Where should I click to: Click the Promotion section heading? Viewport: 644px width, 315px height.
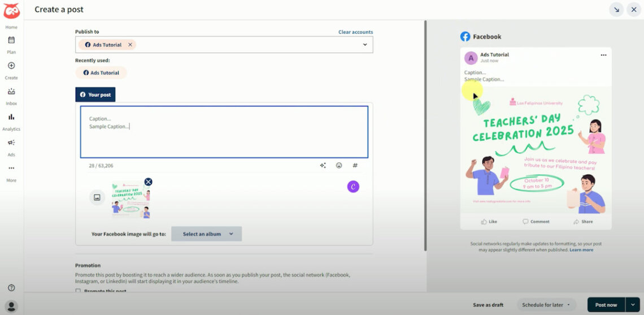pyautogui.click(x=88, y=266)
